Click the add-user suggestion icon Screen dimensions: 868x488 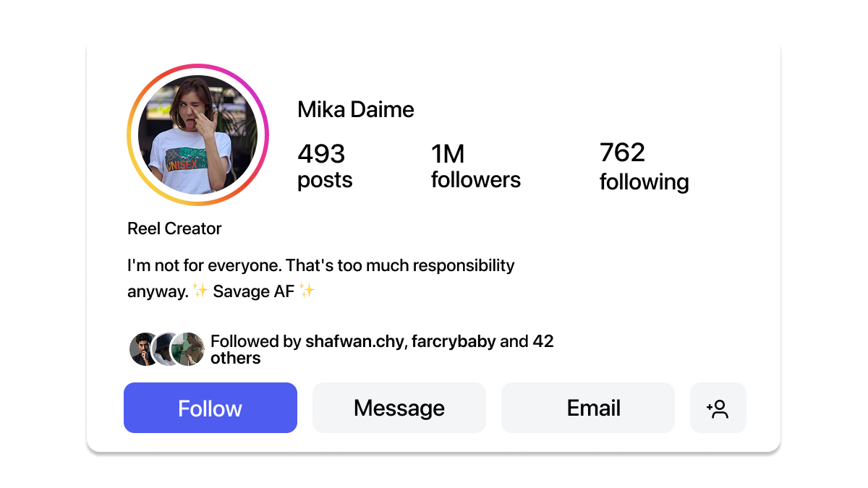pyautogui.click(x=718, y=408)
